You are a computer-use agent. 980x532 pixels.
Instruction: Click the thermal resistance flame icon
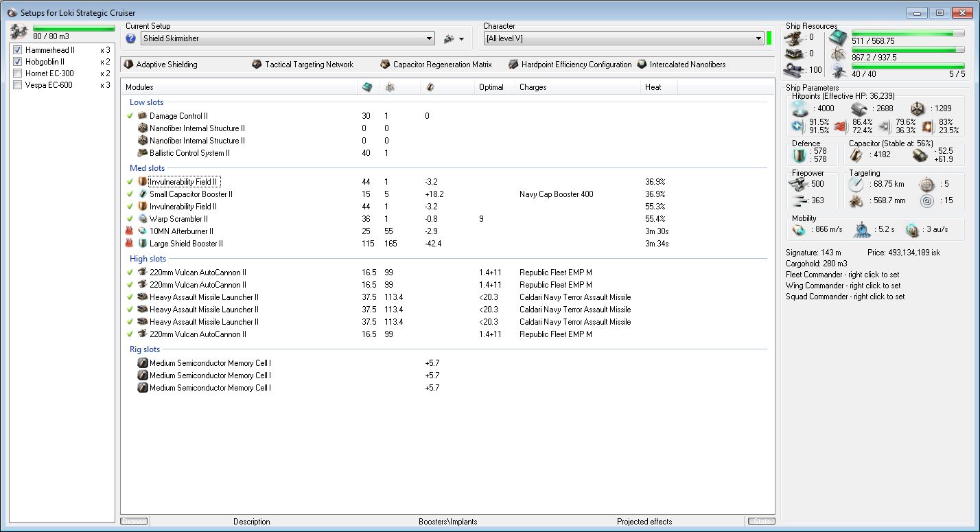(841, 126)
